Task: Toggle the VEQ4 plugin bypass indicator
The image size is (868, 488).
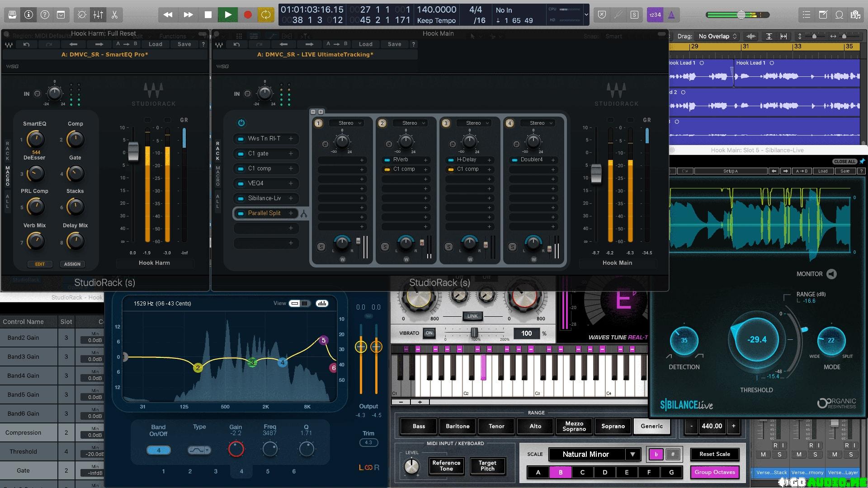Action: click(x=241, y=183)
